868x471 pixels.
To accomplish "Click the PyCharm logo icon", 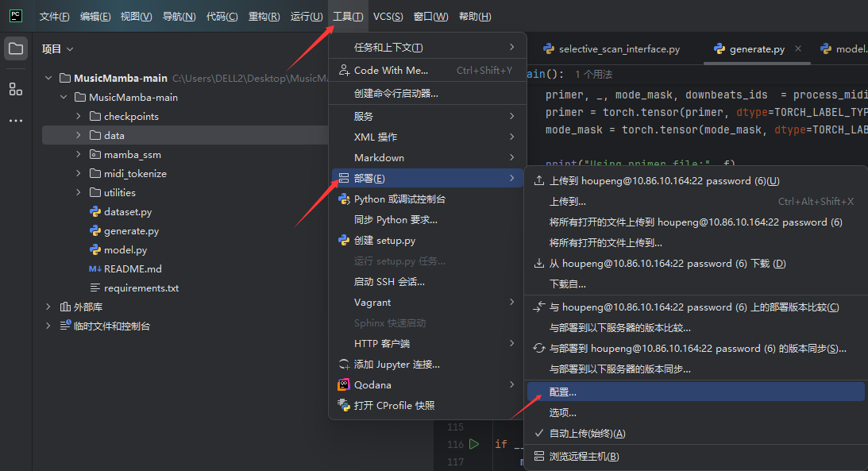I will point(16,16).
